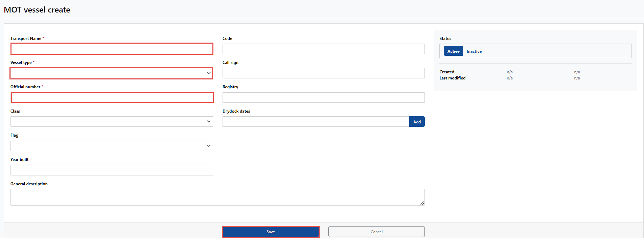Click the Year built input field
This screenshot has width=644, height=238.
(112, 170)
